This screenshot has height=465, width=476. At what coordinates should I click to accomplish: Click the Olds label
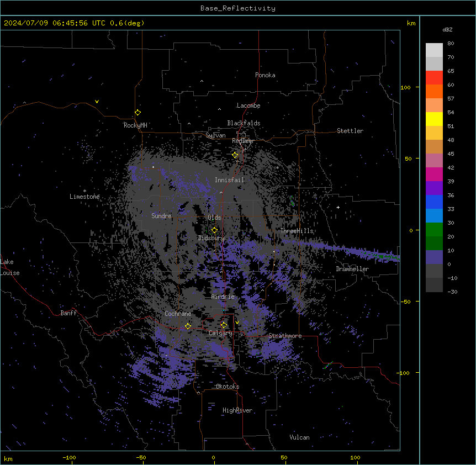tap(214, 218)
